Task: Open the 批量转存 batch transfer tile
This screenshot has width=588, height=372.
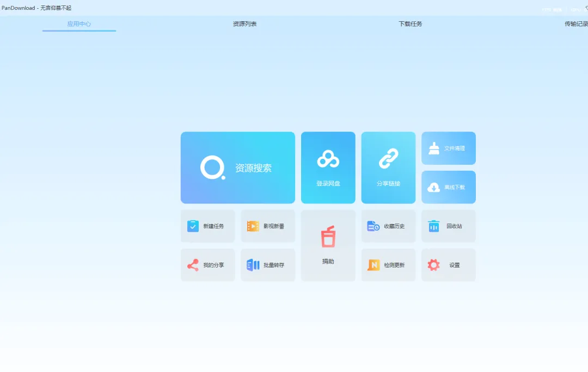Action: pos(268,265)
